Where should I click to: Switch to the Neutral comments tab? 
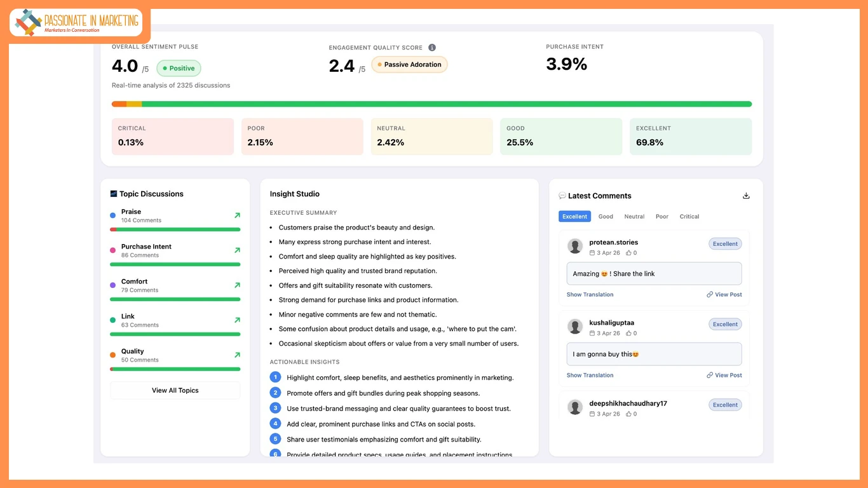(634, 217)
